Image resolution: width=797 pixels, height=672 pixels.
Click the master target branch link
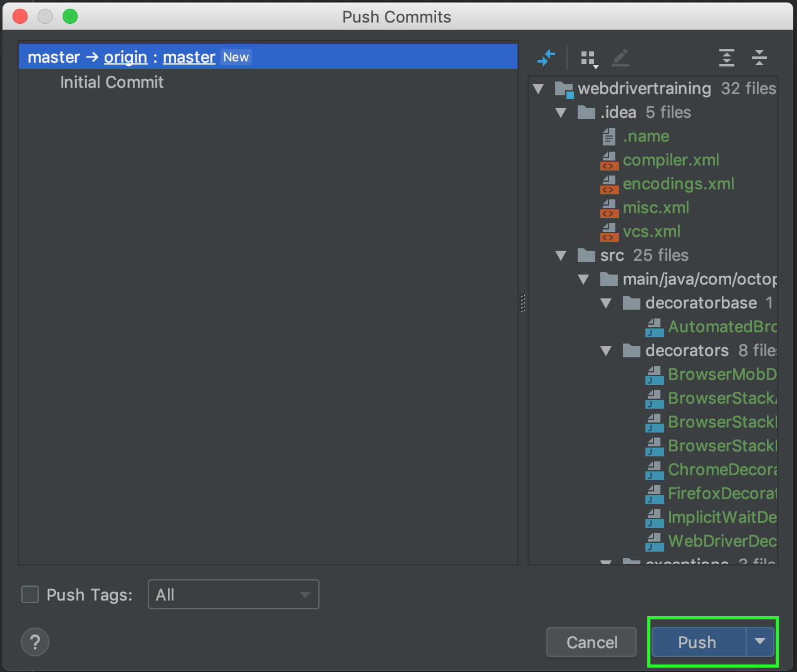coord(189,57)
